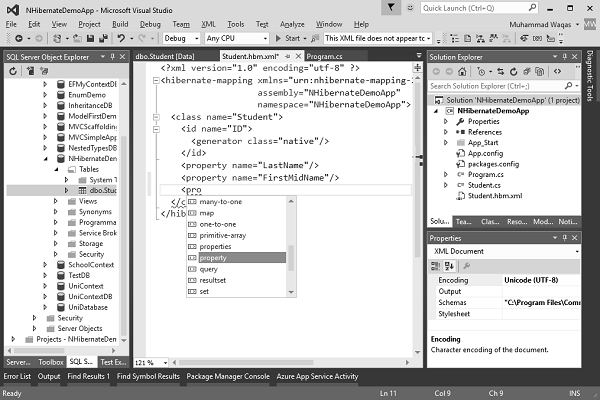Viewport: 600px width, 400px height.
Task: Click the Start debugging play icon
Action: point(278,38)
